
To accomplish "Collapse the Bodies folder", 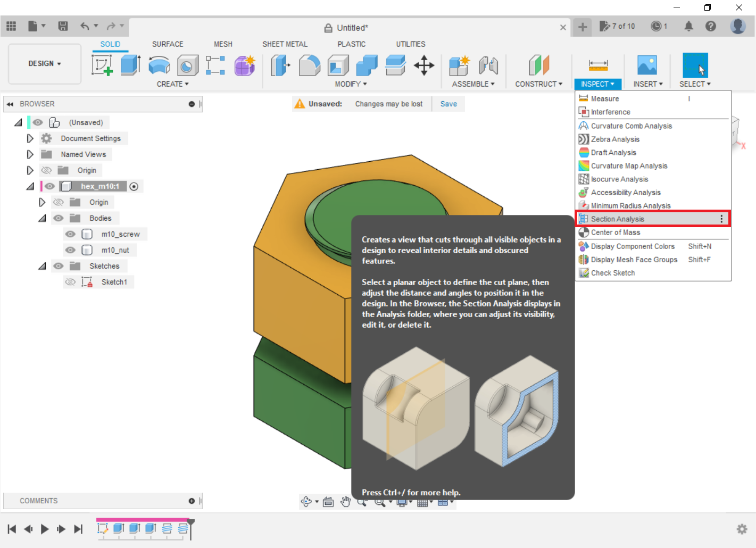I will [42, 218].
